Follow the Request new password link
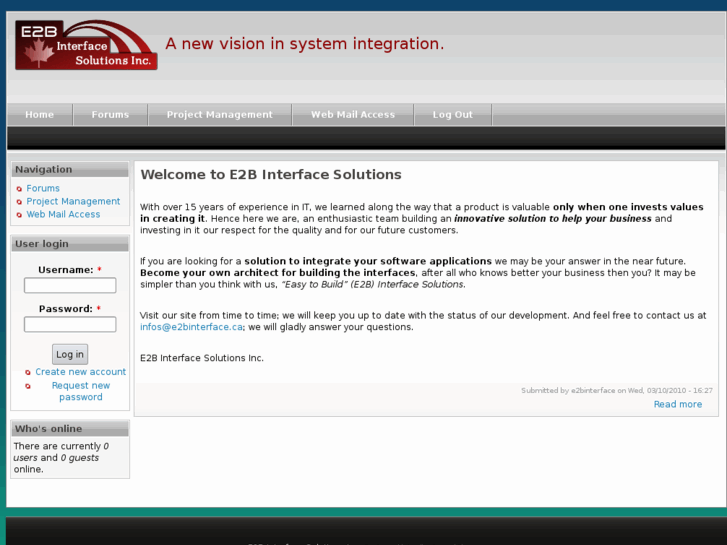727x545 pixels. [81, 391]
